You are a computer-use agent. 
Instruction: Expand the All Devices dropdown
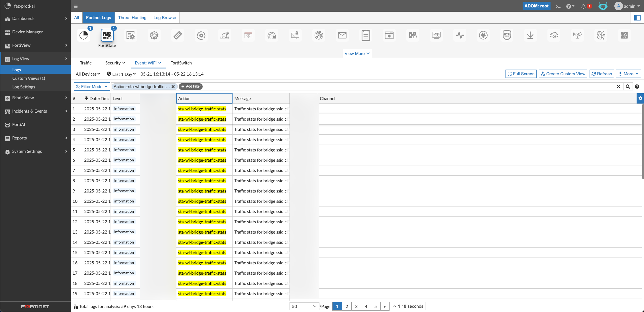tap(88, 74)
